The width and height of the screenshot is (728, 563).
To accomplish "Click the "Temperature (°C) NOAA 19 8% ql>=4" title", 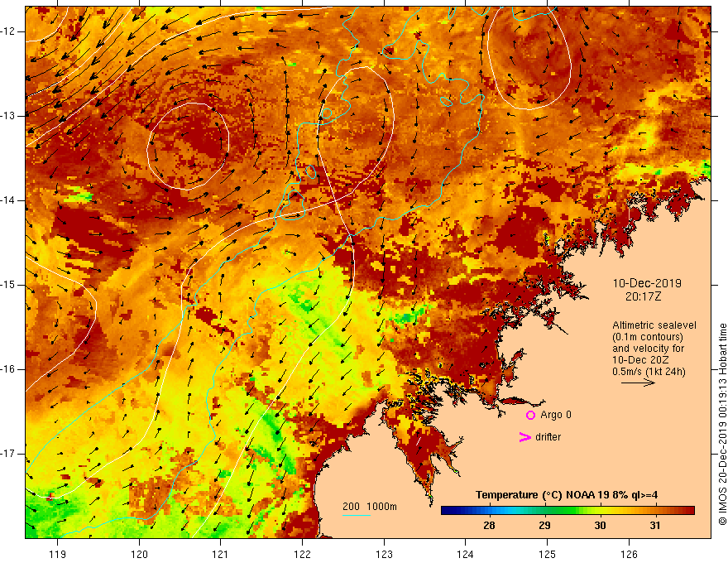I will (x=567, y=495).
